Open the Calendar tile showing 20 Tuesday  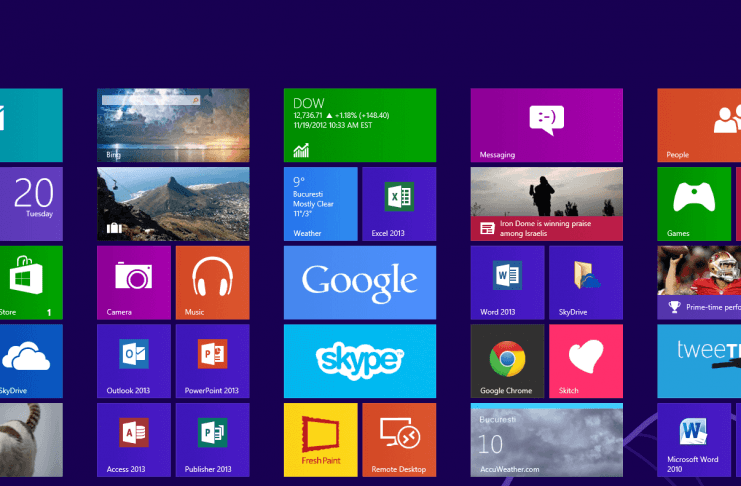click(x=31, y=204)
